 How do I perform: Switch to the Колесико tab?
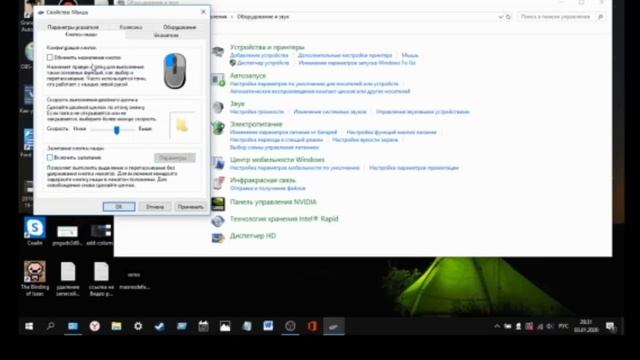point(131,27)
